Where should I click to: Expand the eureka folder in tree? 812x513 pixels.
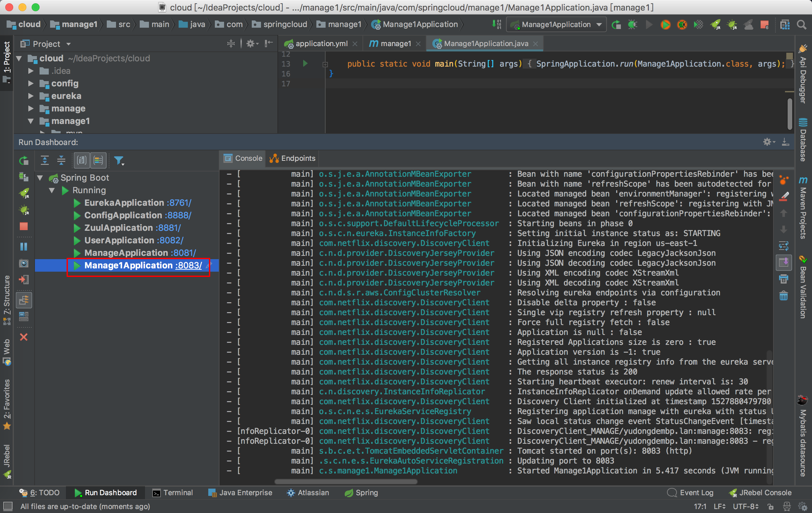click(x=31, y=96)
